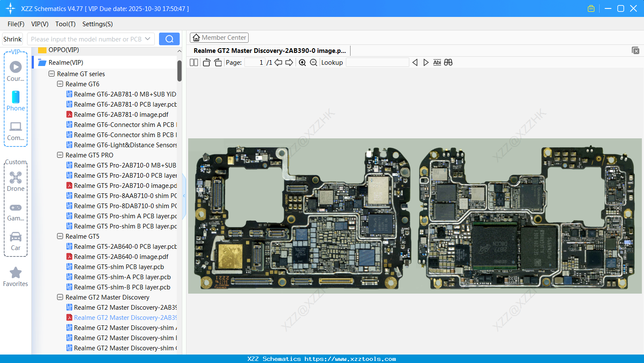Screen dimensions: 644x363
Task: Click the binoculars search icon
Action: tap(448, 63)
